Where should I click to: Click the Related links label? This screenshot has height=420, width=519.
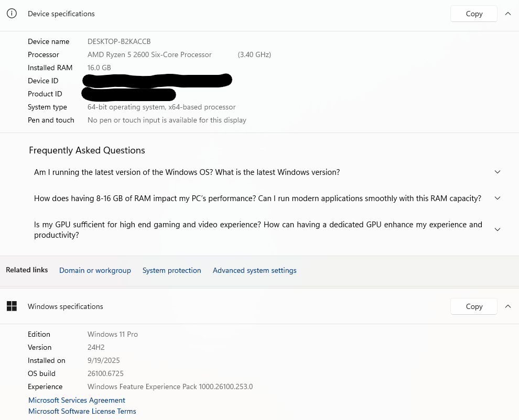tap(27, 270)
